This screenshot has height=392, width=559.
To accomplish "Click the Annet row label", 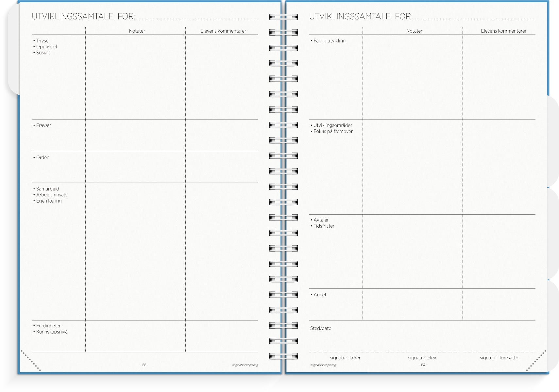I will click(320, 295).
